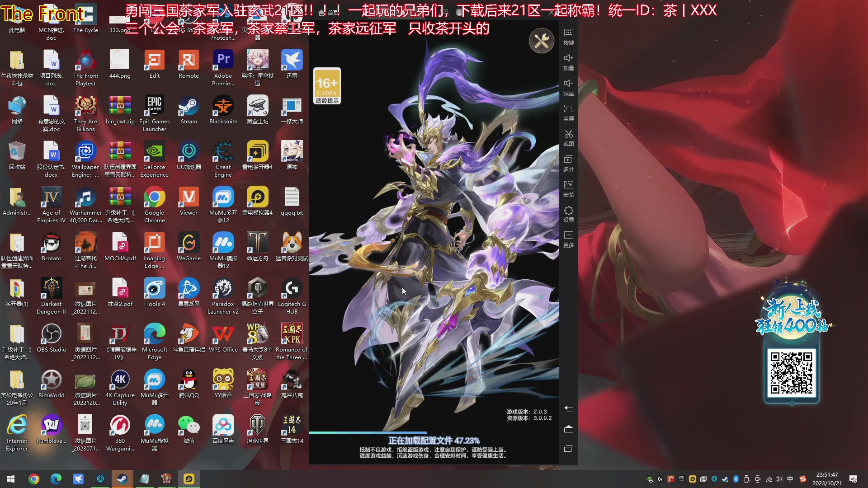Select the 百度网盘 desktop icon
This screenshot has height=488, width=868.
223,429
